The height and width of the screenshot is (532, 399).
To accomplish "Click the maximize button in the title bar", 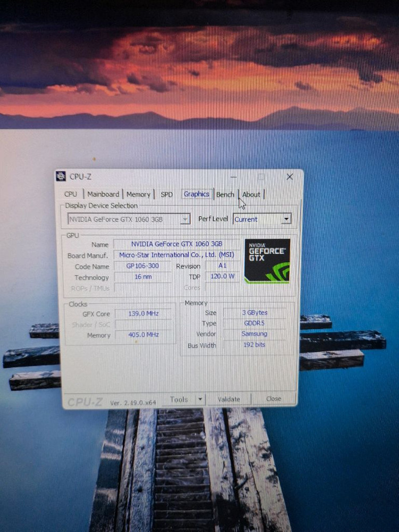I will (x=261, y=177).
